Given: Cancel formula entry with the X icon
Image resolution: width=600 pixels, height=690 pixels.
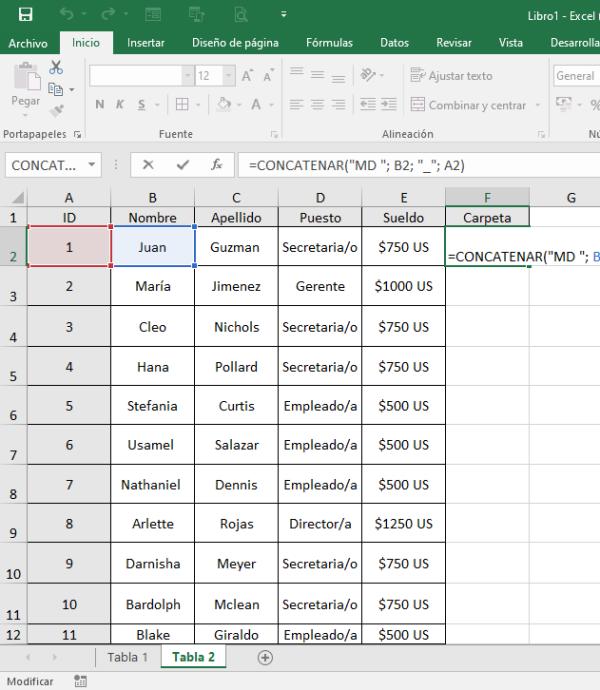Looking at the screenshot, I should point(148,165).
